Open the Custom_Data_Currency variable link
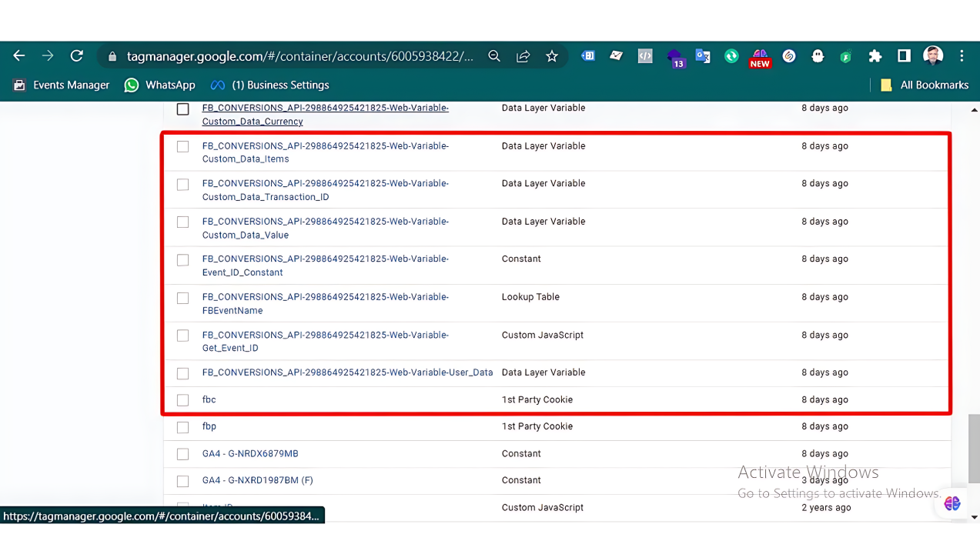 326,115
